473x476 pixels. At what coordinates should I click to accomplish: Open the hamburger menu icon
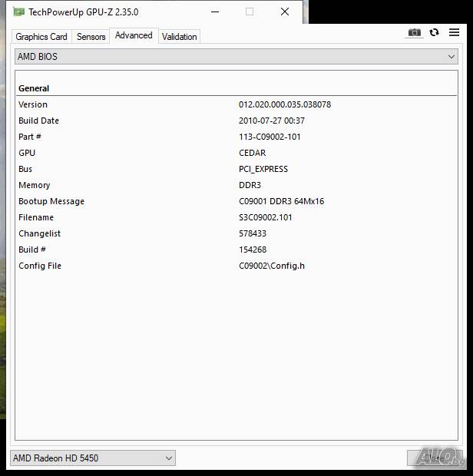[x=454, y=32]
